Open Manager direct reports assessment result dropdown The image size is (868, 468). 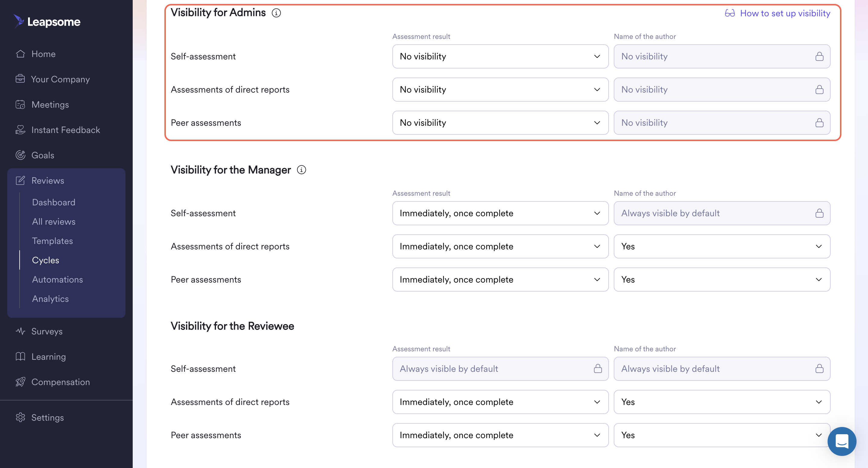click(500, 246)
